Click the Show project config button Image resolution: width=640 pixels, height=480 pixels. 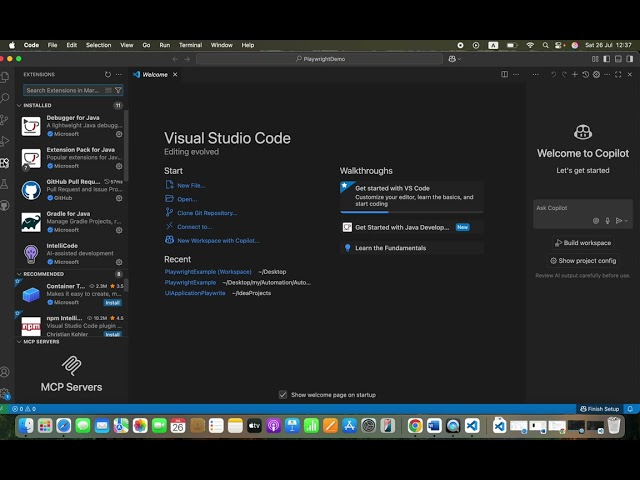tap(582, 261)
